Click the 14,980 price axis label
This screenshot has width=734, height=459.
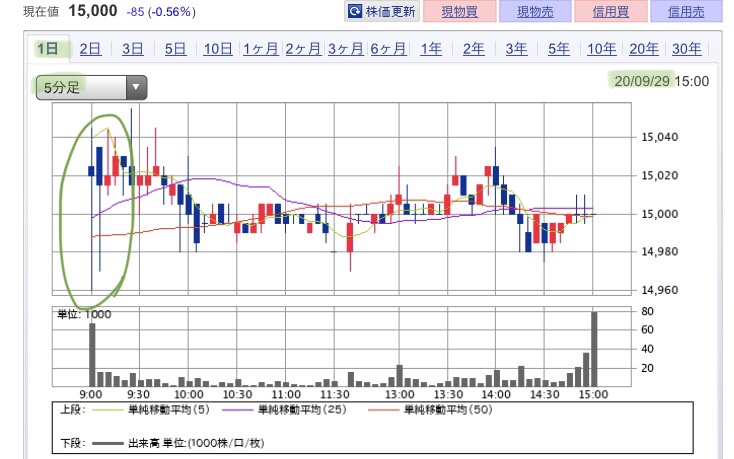(660, 252)
